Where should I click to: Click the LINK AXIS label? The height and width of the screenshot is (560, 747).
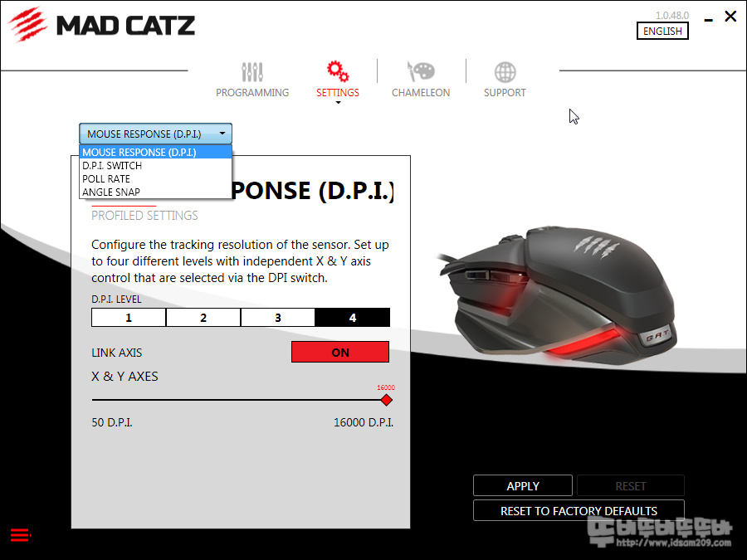click(x=117, y=353)
